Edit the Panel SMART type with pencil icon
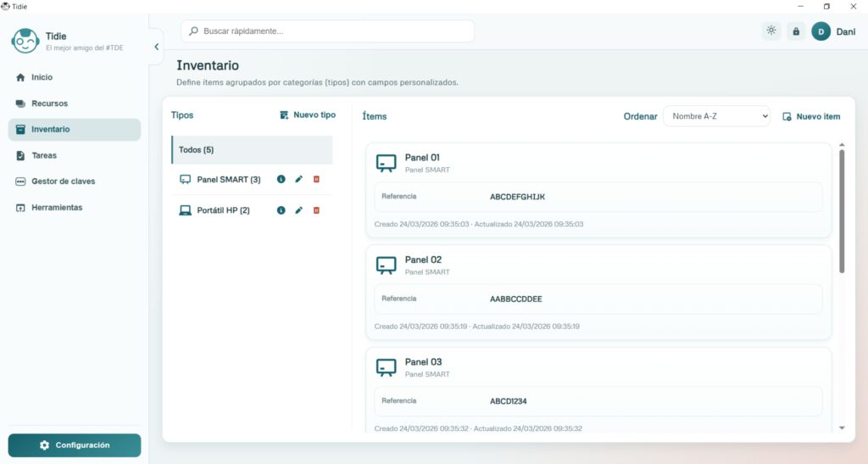This screenshot has height=464, width=868. pyautogui.click(x=298, y=179)
